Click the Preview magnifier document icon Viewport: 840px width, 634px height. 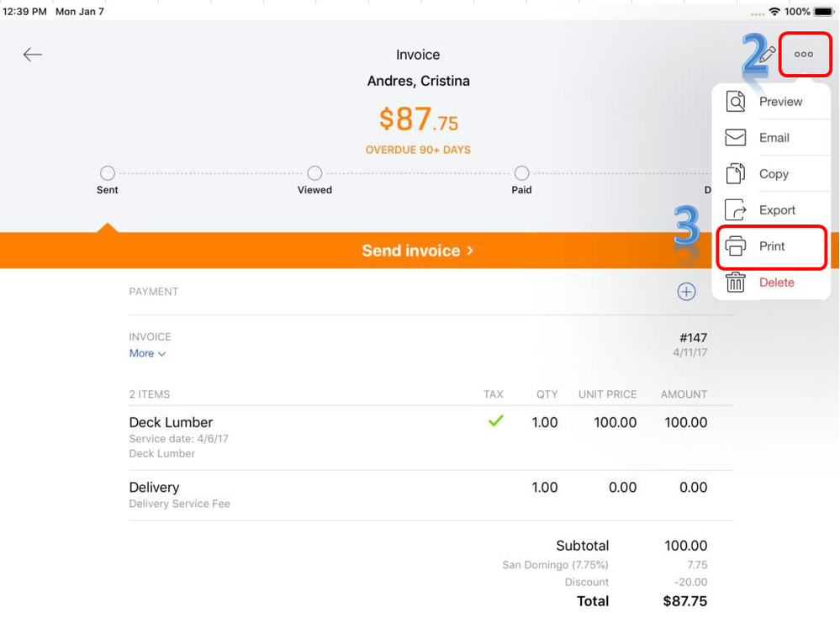coord(736,101)
